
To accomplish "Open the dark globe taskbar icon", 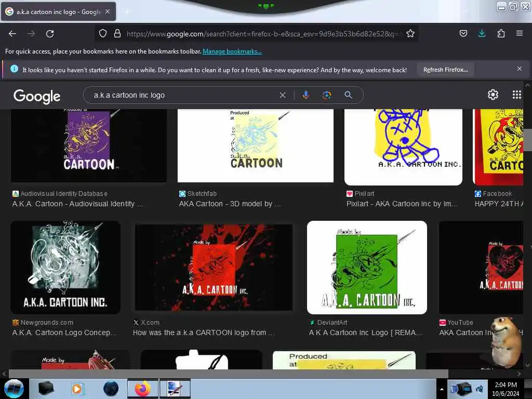I will coord(111,389).
